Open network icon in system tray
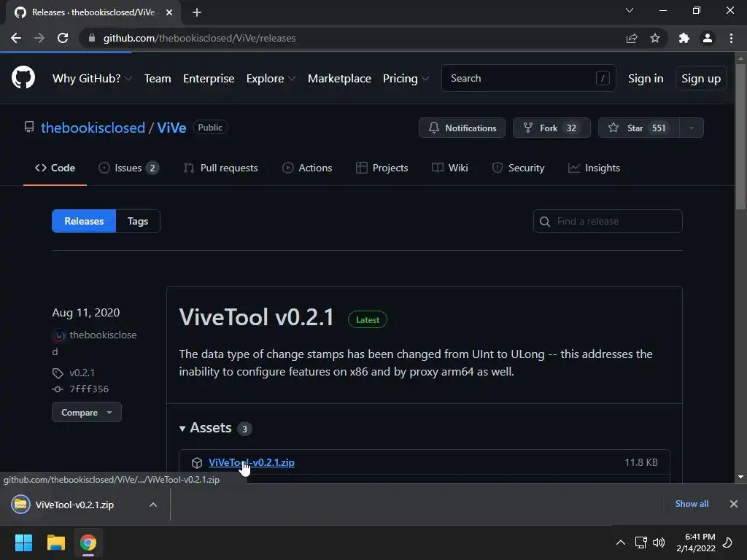This screenshot has height=560, width=747. click(x=640, y=542)
